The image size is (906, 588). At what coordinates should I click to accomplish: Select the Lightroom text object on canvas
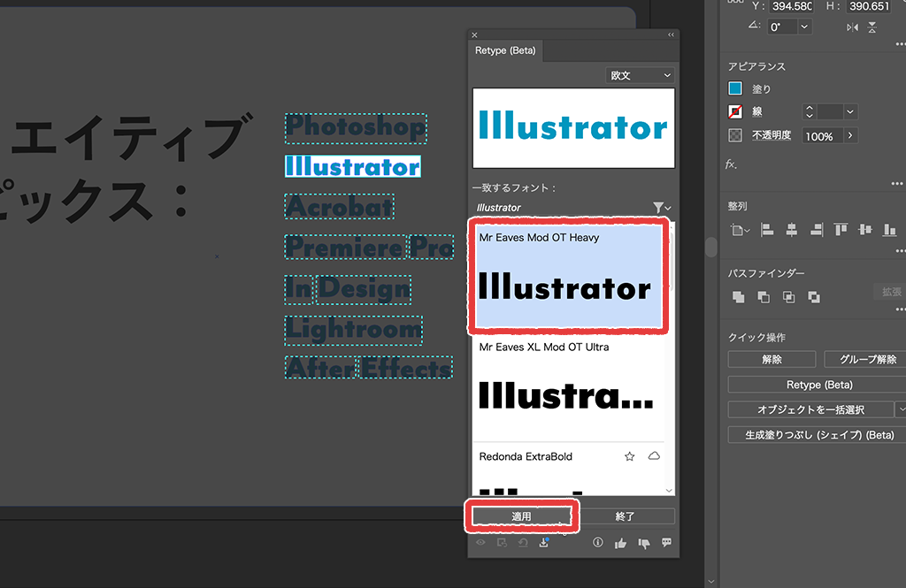tap(354, 331)
